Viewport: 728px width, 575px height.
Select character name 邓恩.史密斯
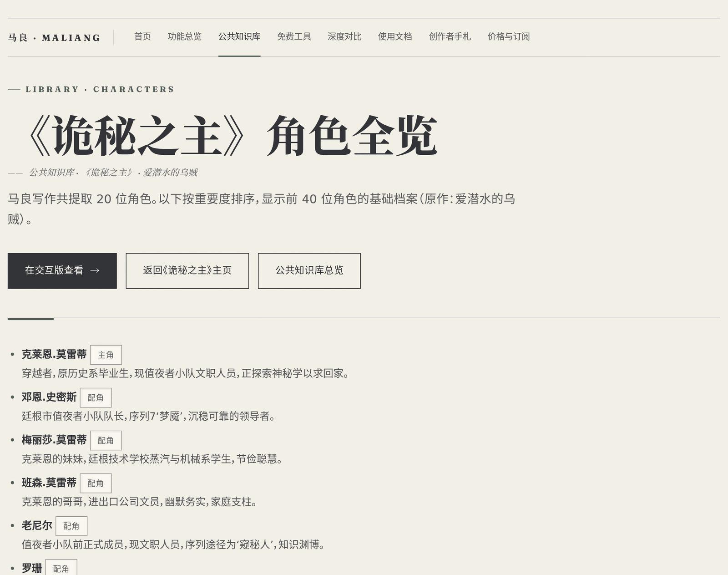pos(49,397)
